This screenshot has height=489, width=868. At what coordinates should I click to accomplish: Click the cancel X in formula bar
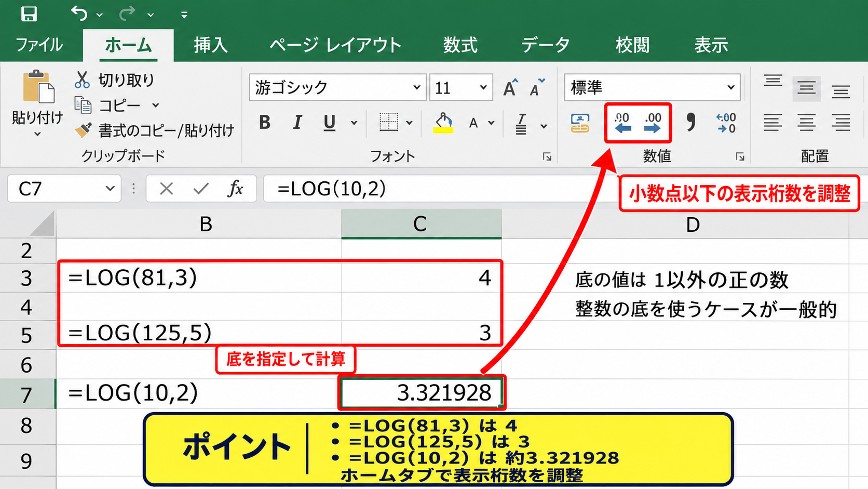pos(166,189)
